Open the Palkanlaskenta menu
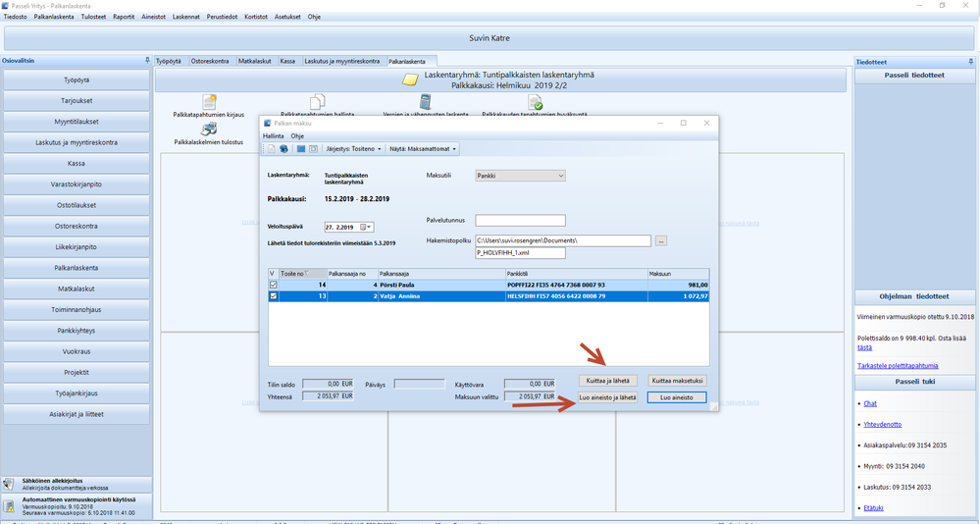The height and width of the screenshot is (524, 980). coord(54,17)
